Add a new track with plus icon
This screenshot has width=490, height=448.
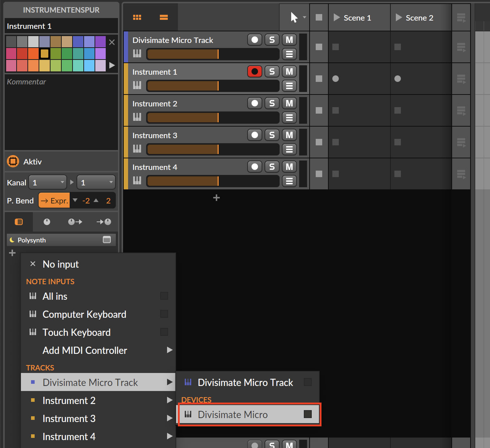pyautogui.click(x=216, y=198)
